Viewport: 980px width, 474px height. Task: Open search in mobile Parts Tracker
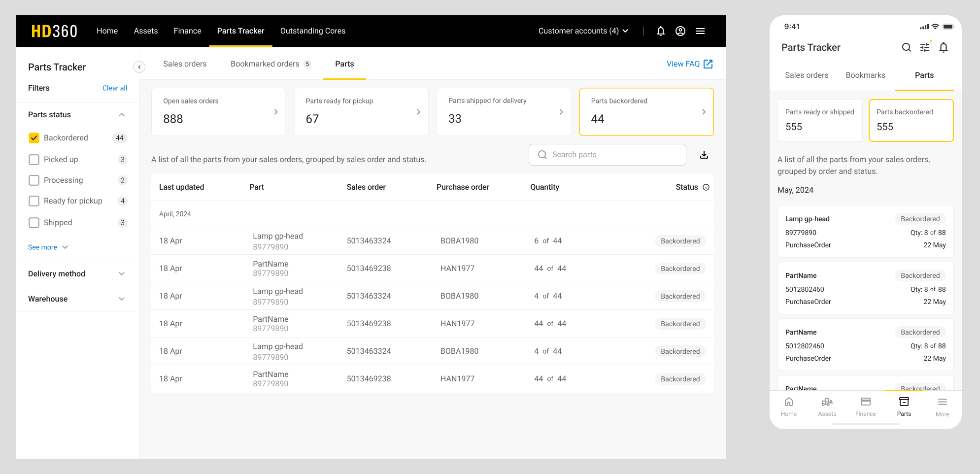click(x=906, y=47)
